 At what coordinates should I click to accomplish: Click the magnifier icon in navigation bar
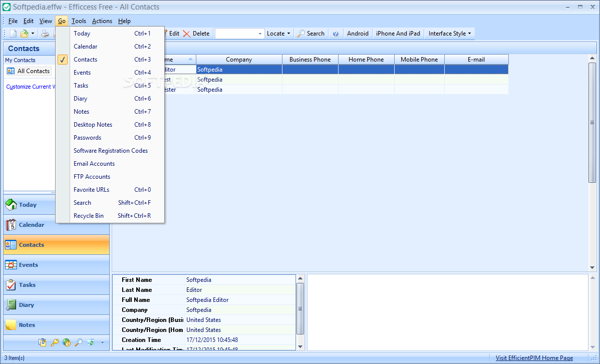(x=79, y=342)
